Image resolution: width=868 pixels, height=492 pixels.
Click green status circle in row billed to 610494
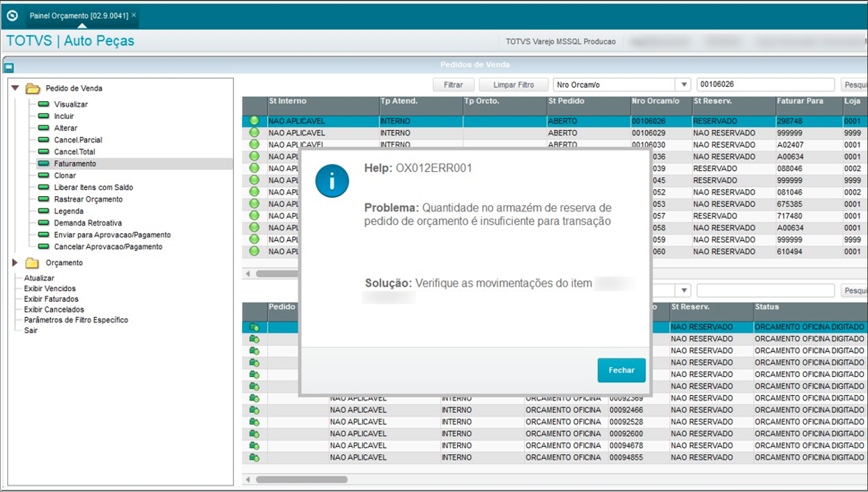click(x=254, y=251)
